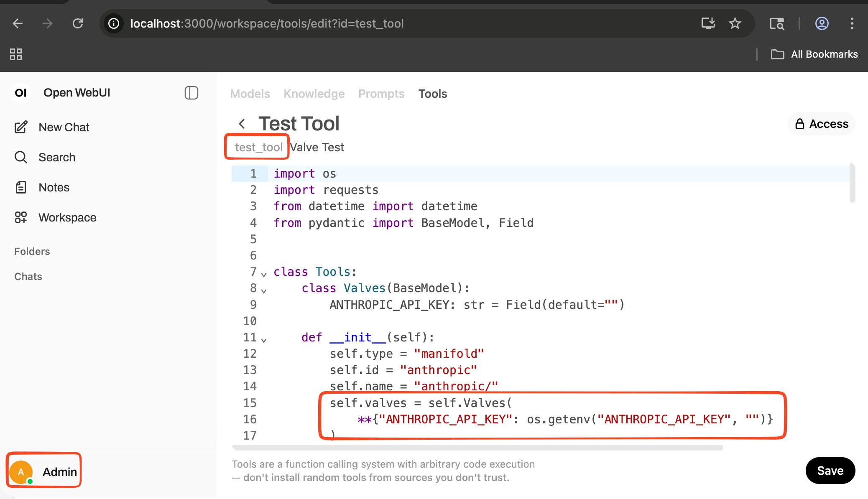Click the install app icon in address bar
This screenshot has width=868, height=499.
[x=708, y=23]
